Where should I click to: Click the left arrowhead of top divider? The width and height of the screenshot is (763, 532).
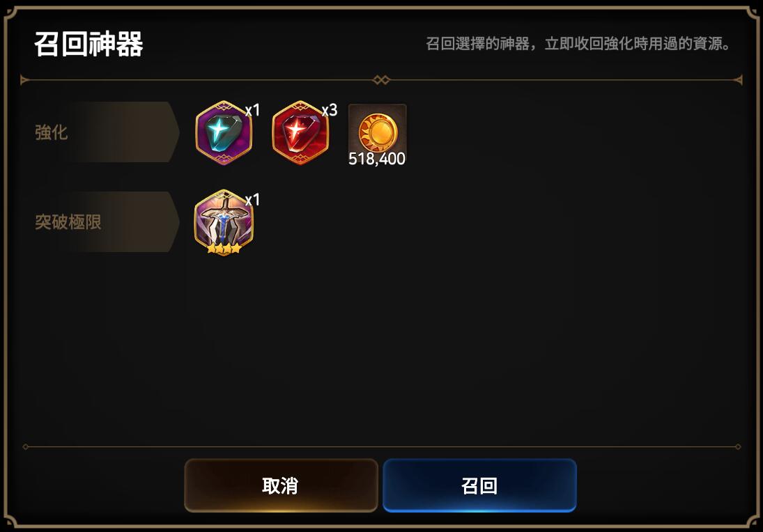pos(24,80)
